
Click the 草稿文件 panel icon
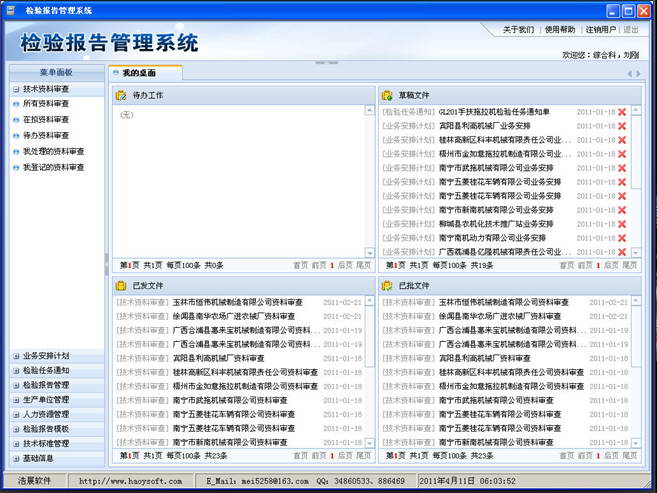coord(387,96)
